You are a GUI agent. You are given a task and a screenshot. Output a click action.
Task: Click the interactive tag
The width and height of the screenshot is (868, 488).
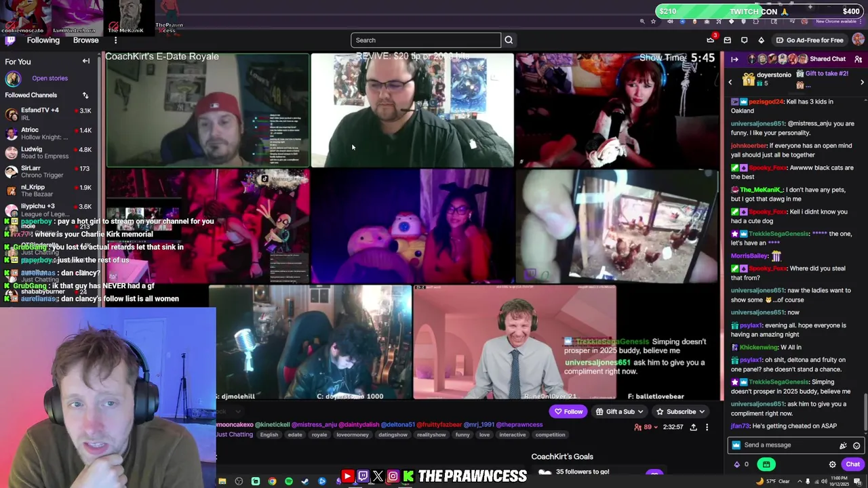pyautogui.click(x=512, y=434)
